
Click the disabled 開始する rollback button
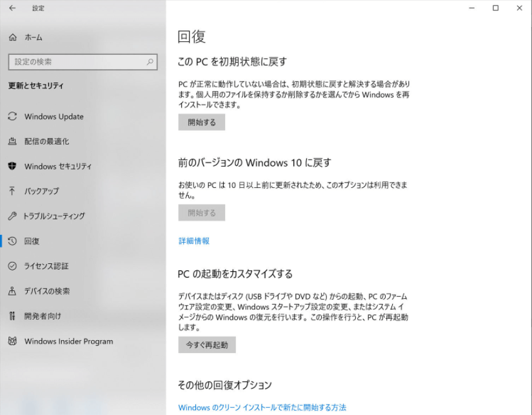201,212
